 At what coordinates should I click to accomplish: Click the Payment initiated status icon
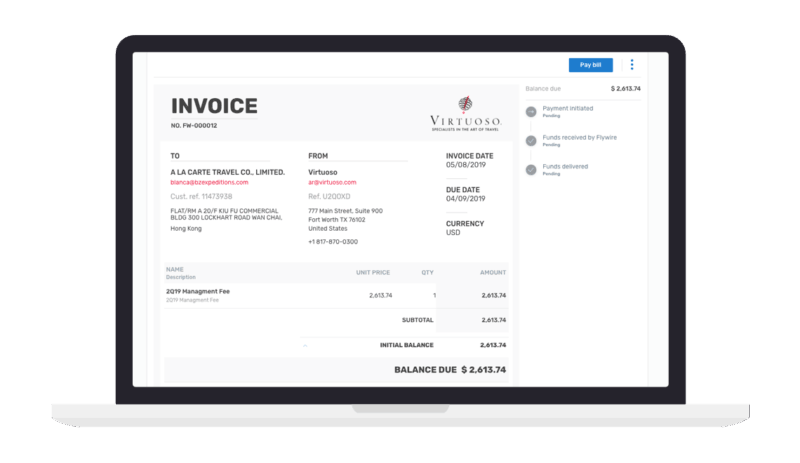tap(531, 111)
